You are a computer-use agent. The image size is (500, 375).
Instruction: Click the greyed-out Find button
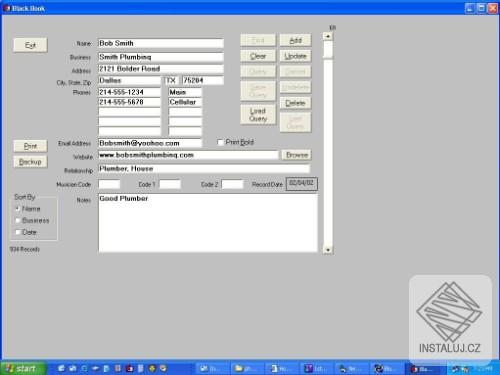pos(258,40)
